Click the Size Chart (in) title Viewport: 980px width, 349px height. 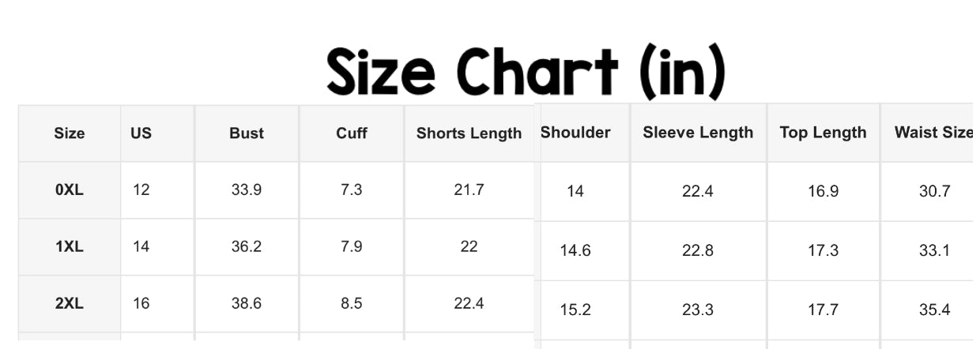tap(526, 73)
